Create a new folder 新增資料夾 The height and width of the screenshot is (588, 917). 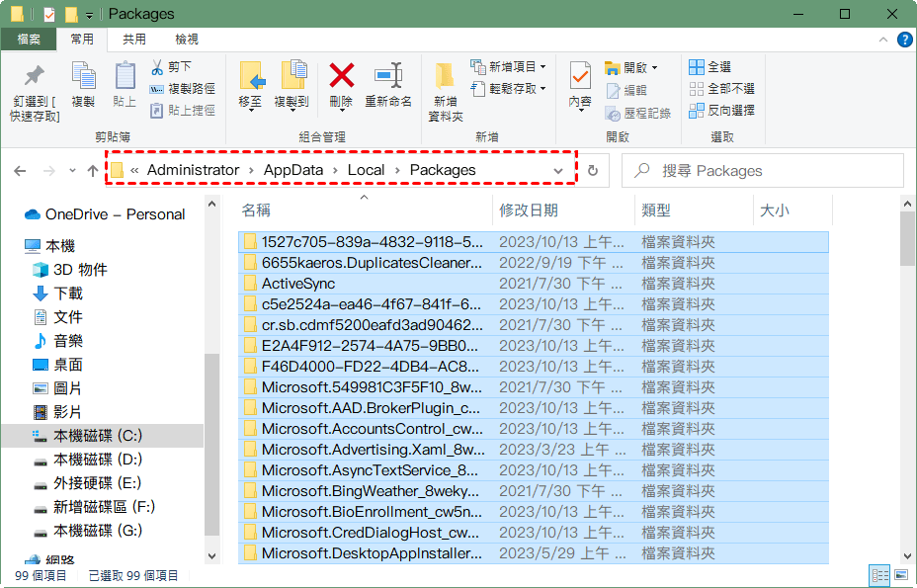[x=445, y=93]
